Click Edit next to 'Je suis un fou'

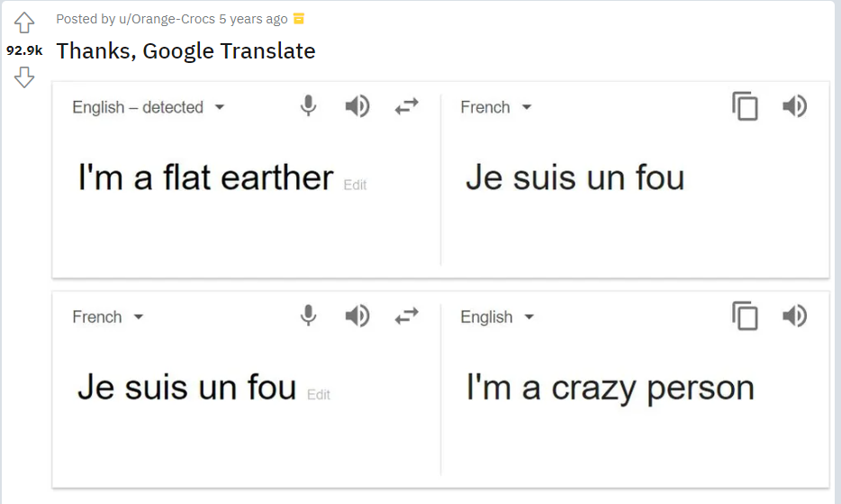coord(319,394)
